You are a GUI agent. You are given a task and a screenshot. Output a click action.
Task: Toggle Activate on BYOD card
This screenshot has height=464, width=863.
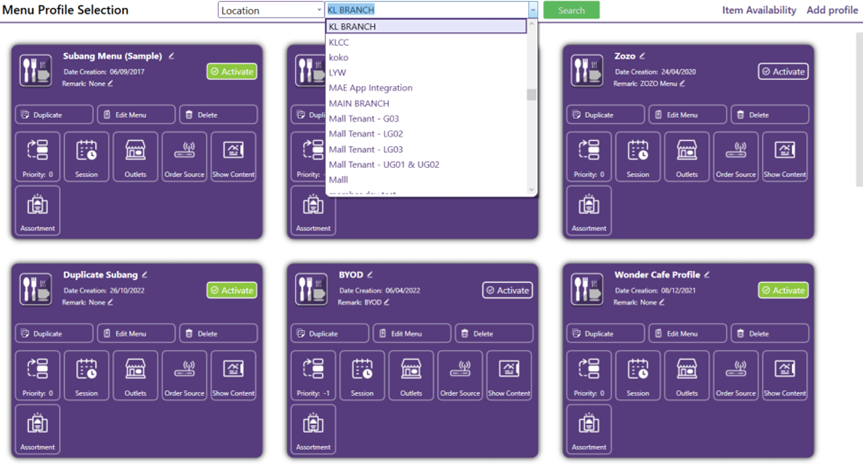[507, 290]
